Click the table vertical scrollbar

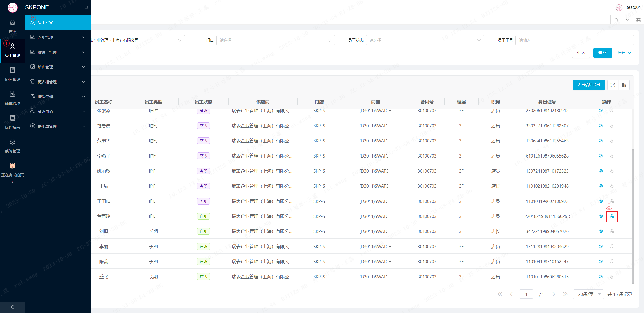(x=633, y=216)
